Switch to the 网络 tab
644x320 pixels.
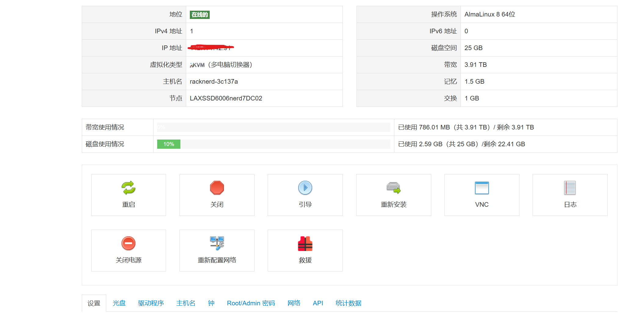[x=294, y=303]
